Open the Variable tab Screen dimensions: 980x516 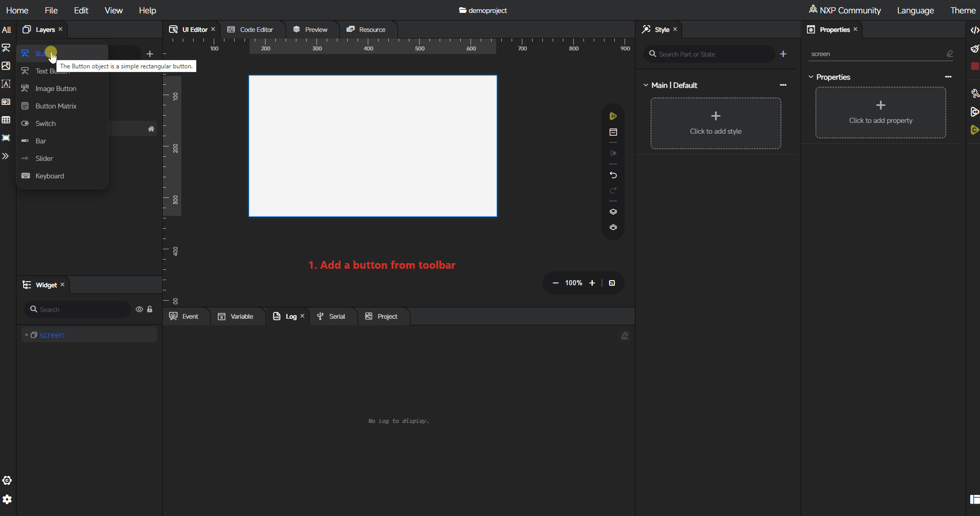236,316
